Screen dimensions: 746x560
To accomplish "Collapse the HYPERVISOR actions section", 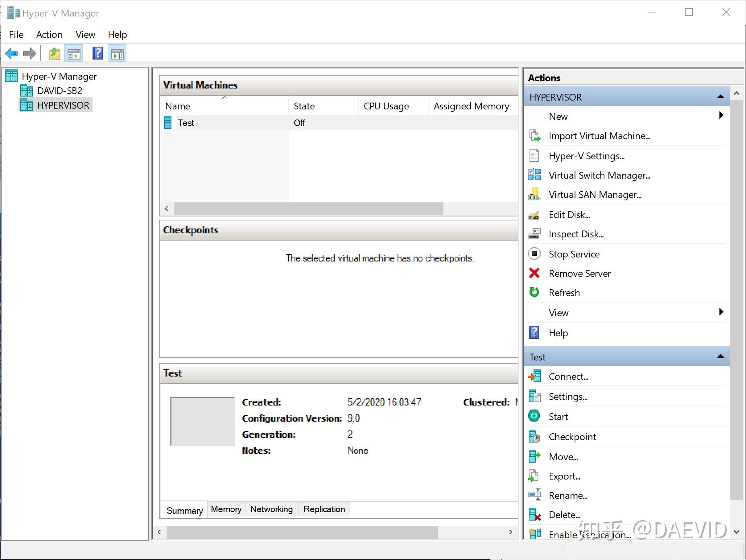I will click(x=720, y=97).
